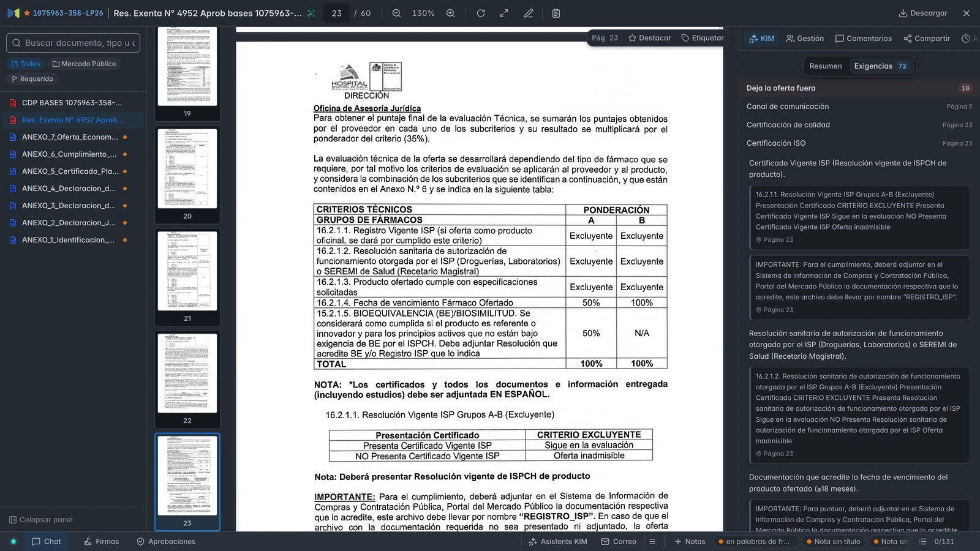
Task: Filter documents by Todos
Action: (26, 64)
